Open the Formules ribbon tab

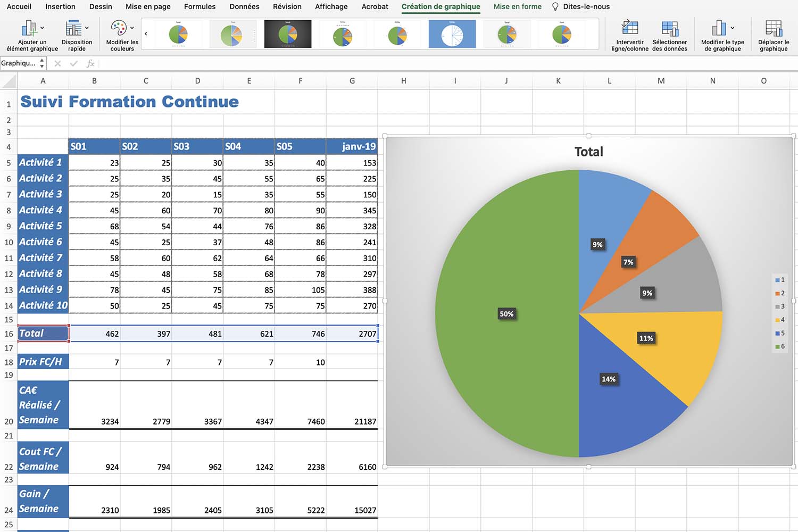(199, 7)
